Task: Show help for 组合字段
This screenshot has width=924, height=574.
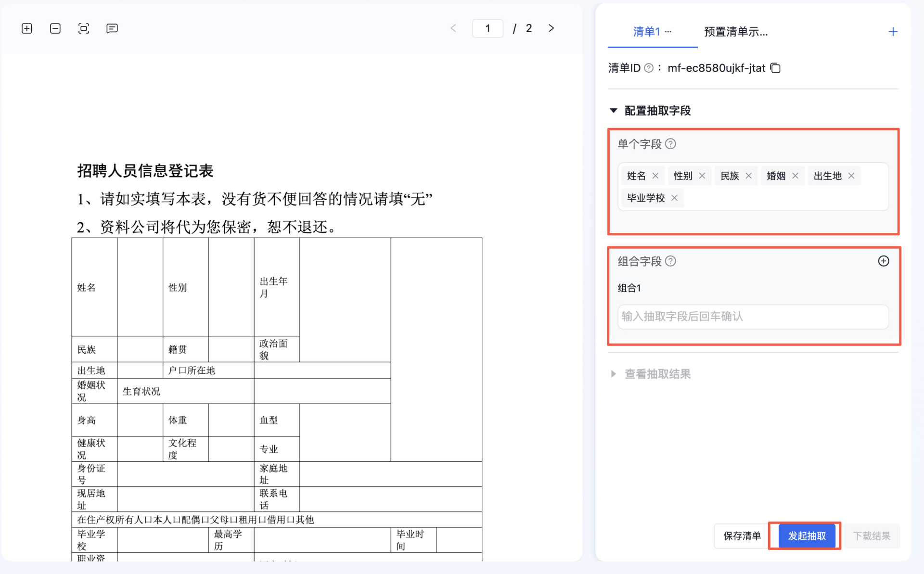Action: (670, 261)
